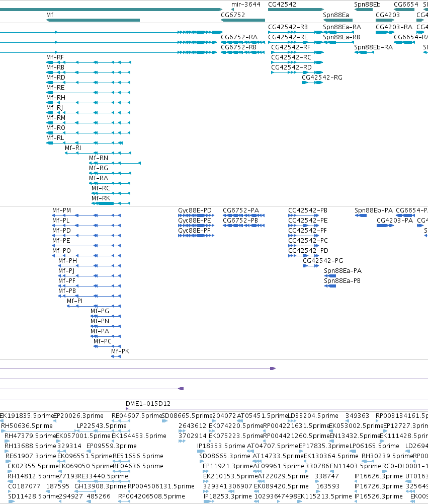Select transcript Mf-RH
The image size is (428, 504).
point(89,103)
